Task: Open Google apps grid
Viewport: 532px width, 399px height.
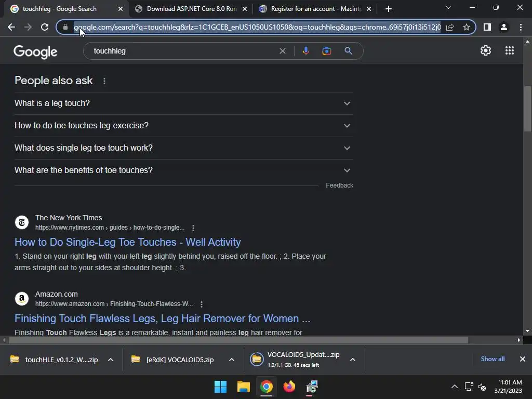Action: (509, 50)
